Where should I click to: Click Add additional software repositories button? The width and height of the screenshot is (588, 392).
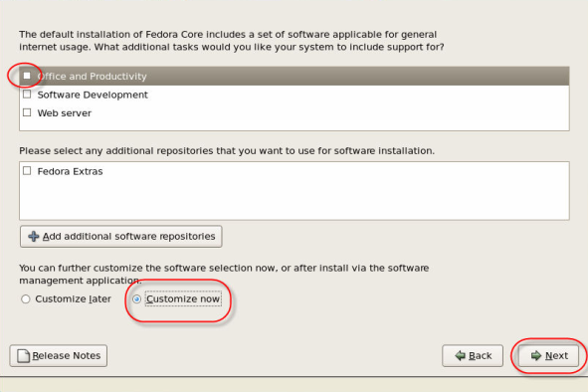(120, 237)
